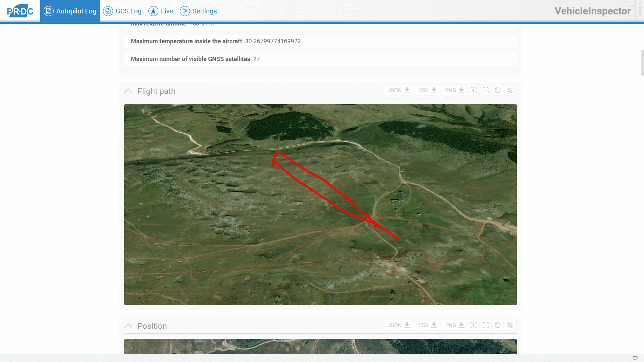Reset the Flight path view

click(x=497, y=91)
